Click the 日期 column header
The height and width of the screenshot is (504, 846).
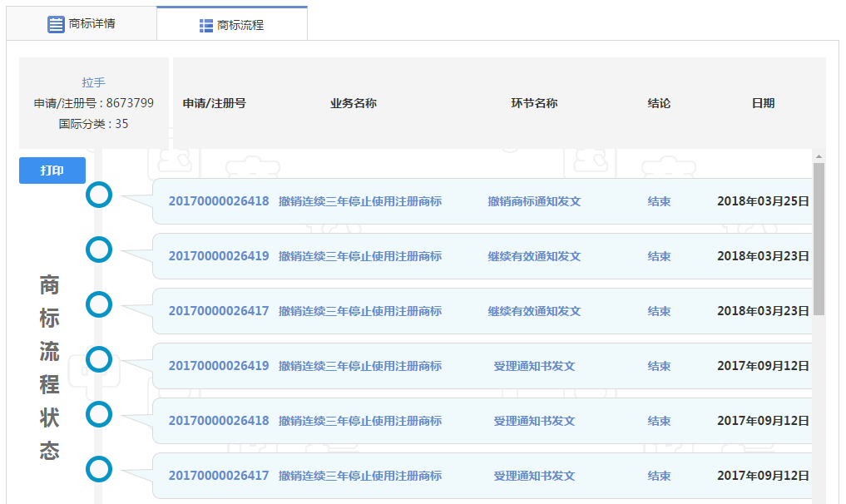pyautogui.click(x=763, y=103)
